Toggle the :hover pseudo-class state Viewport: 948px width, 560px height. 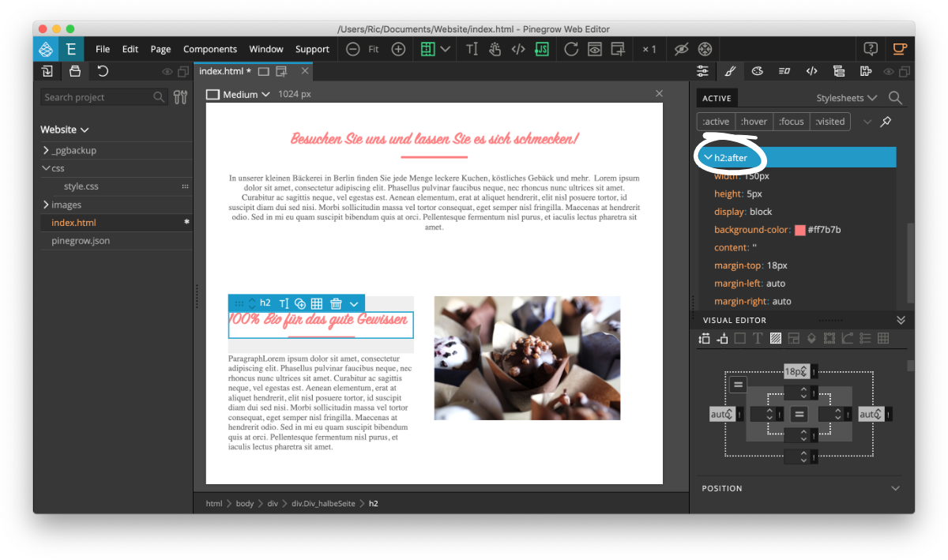754,122
